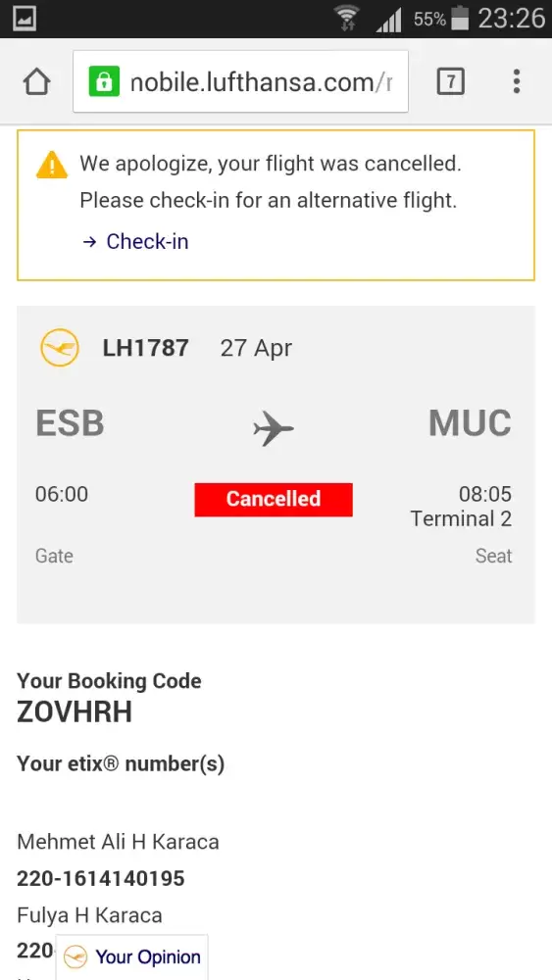Tap etix number 220-1614140195
This screenshot has height=980, width=552.
pos(101,878)
